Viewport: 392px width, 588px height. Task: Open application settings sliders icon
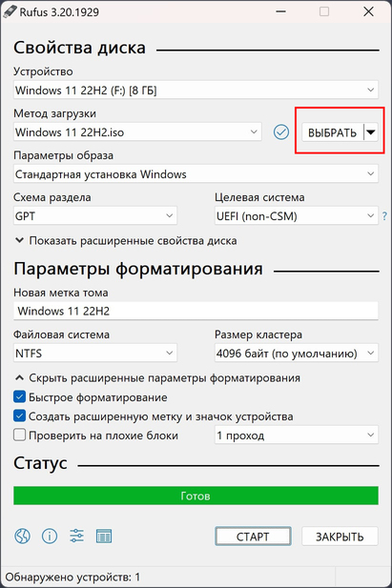point(76,536)
